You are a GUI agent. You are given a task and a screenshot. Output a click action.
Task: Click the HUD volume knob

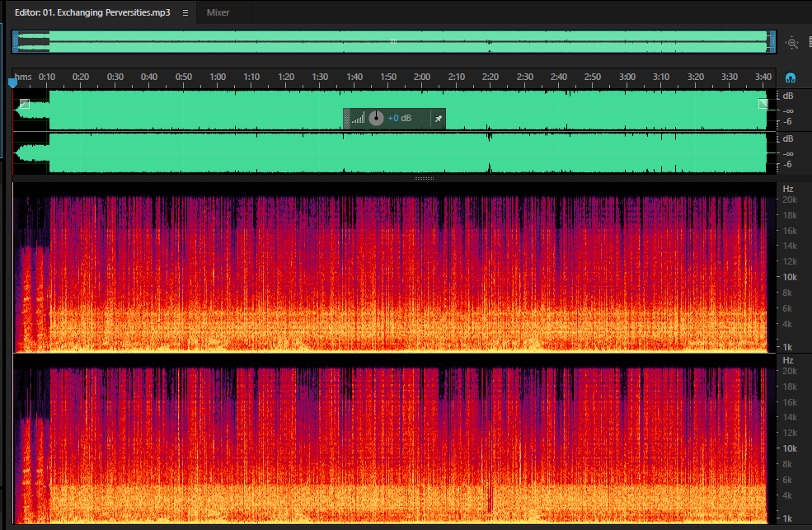coord(376,118)
